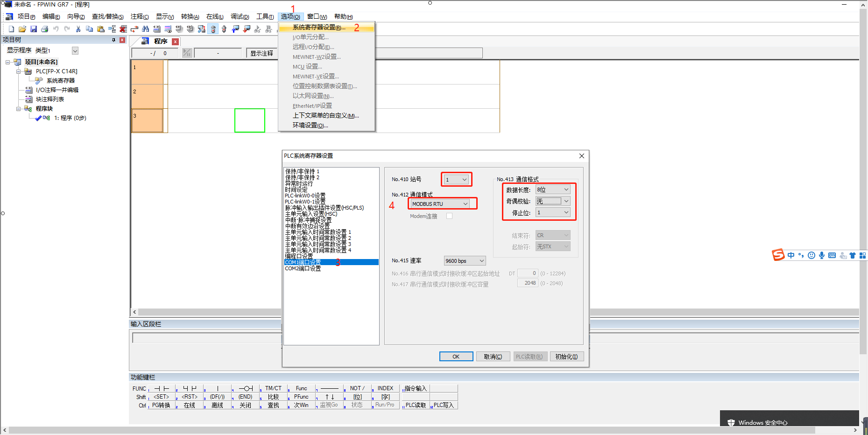Open the 工具 menu in menu bar
Screen dimensions: 868x435
(x=265, y=17)
